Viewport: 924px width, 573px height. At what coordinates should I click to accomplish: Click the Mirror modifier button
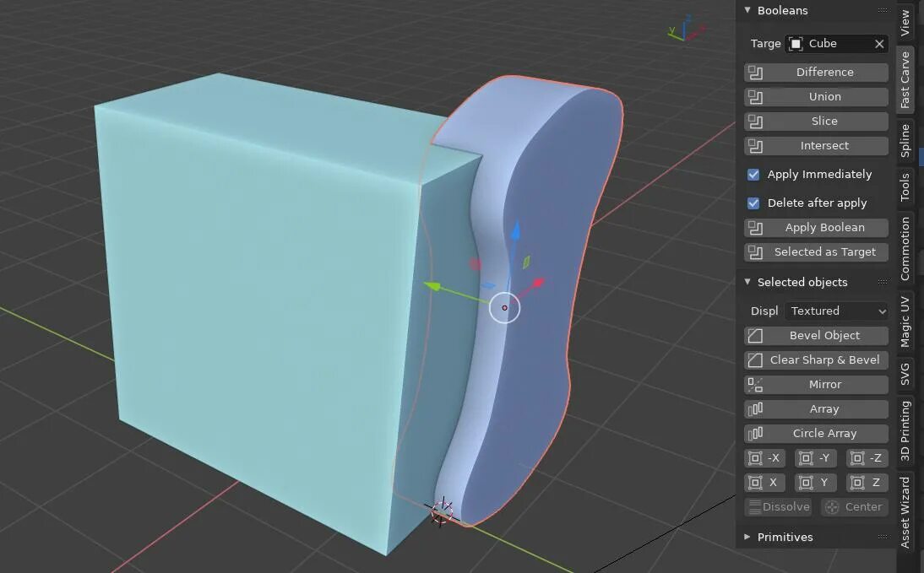[816, 385]
